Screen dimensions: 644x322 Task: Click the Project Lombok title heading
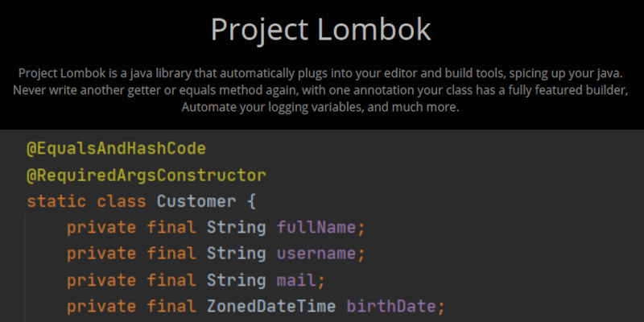click(321, 29)
